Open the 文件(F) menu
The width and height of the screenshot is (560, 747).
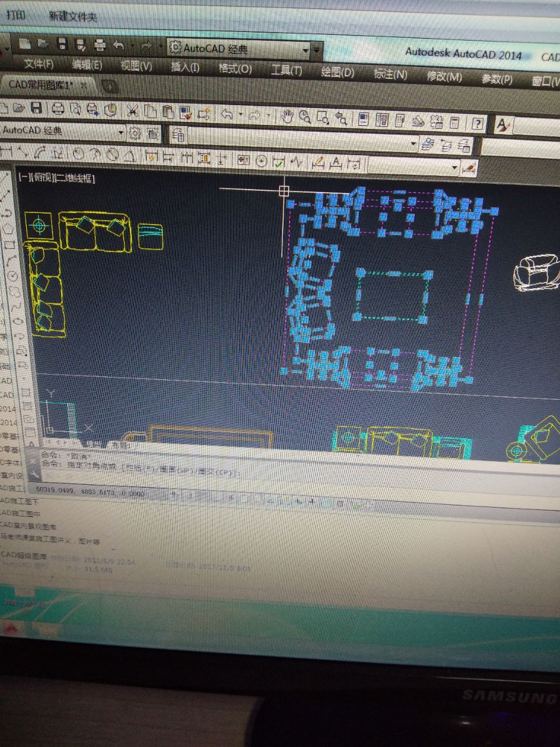pyautogui.click(x=38, y=64)
